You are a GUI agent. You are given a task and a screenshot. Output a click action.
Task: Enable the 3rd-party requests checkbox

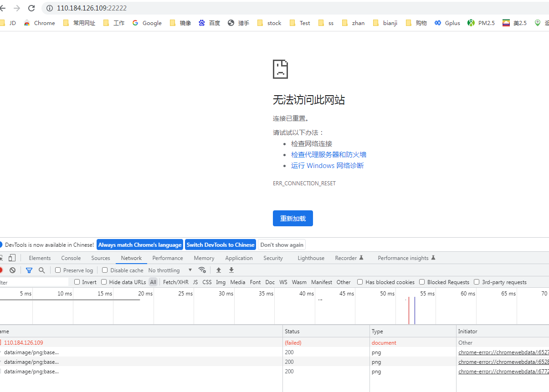click(477, 282)
